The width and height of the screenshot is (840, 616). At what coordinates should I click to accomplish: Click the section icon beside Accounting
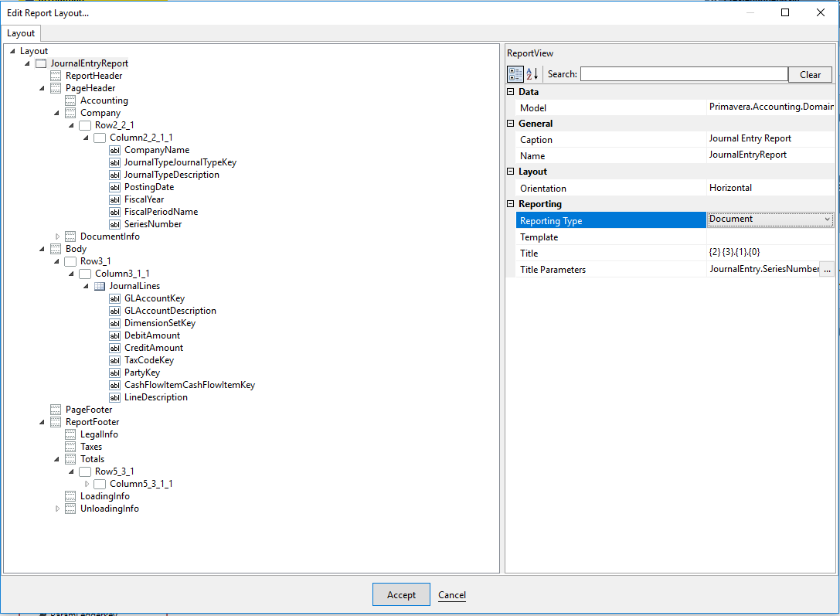pyautogui.click(x=70, y=100)
